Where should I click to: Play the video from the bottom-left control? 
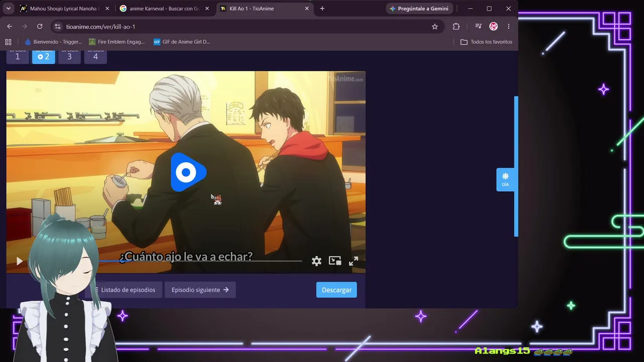19,261
